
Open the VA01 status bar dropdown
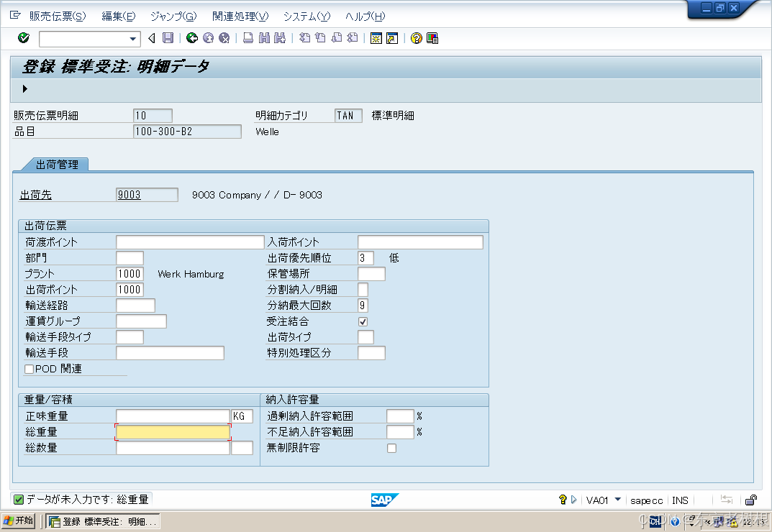[618, 500]
